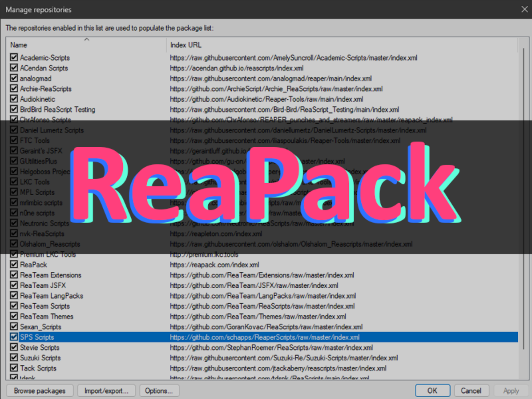Viewport: 532px width, 399px height.
Task: Click the Import/export... button
Action: point(106,391)
